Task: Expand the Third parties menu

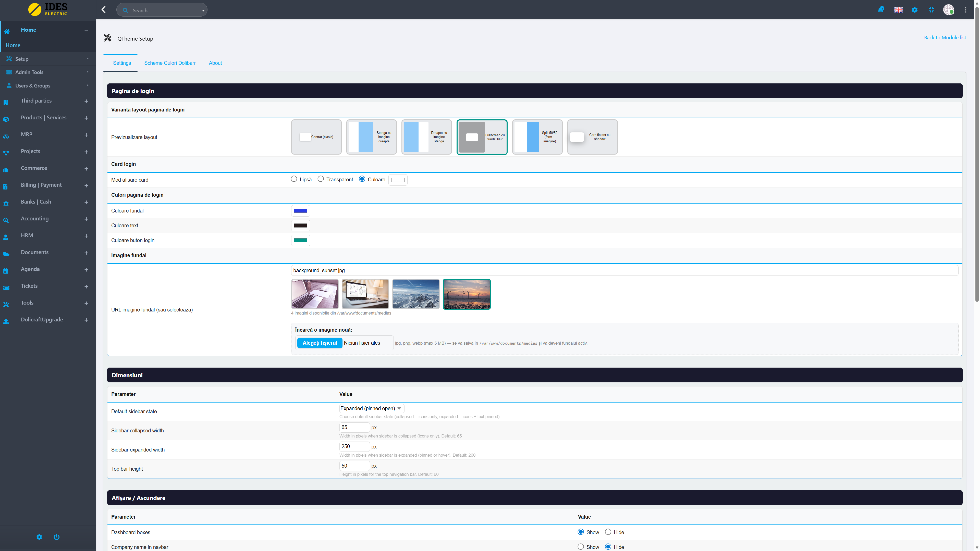Action: 86,101
